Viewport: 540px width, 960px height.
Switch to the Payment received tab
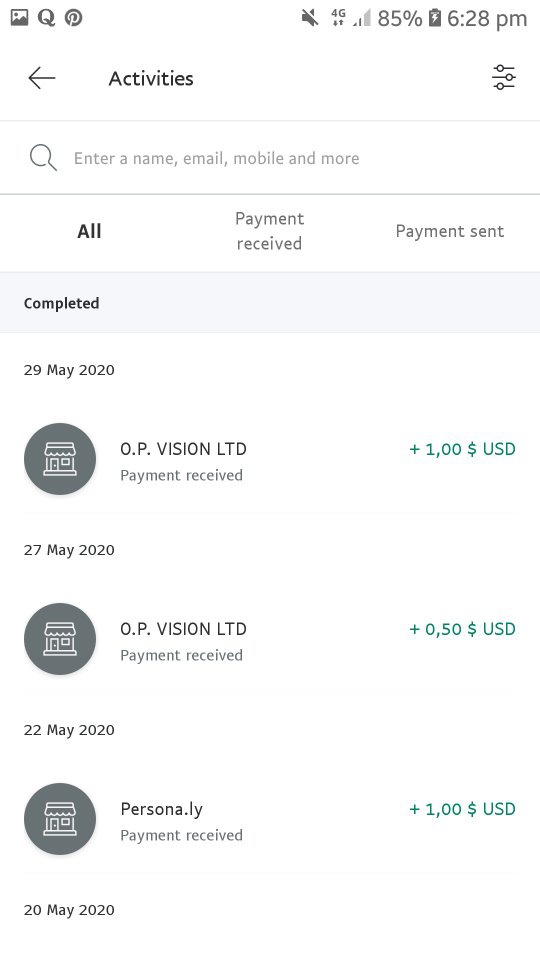click(x=269, y=231)
